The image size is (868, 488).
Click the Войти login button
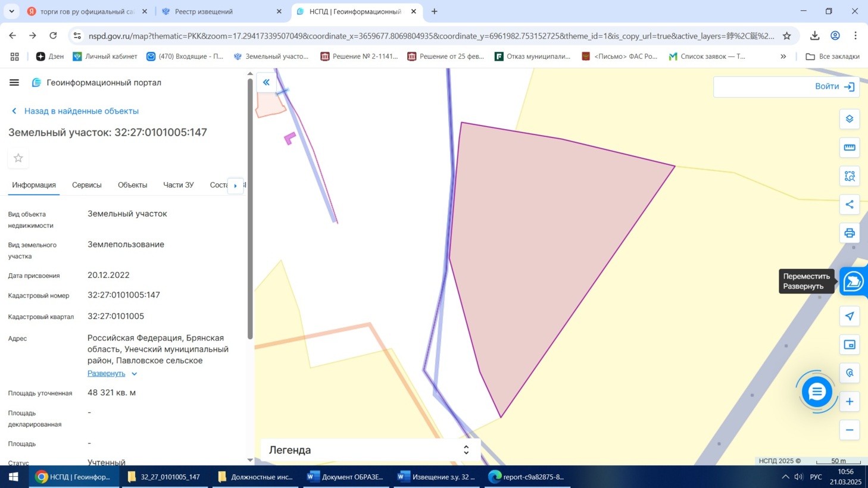click(833, 87)
